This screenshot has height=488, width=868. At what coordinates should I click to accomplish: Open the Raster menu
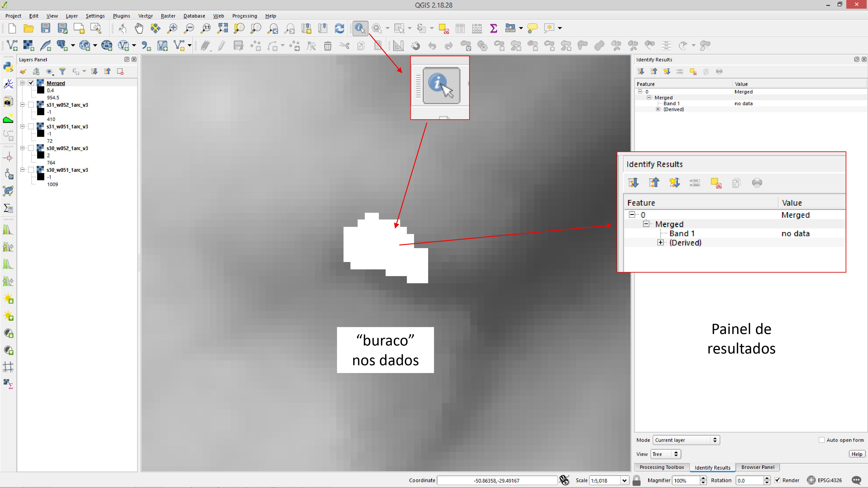[168, 16]
